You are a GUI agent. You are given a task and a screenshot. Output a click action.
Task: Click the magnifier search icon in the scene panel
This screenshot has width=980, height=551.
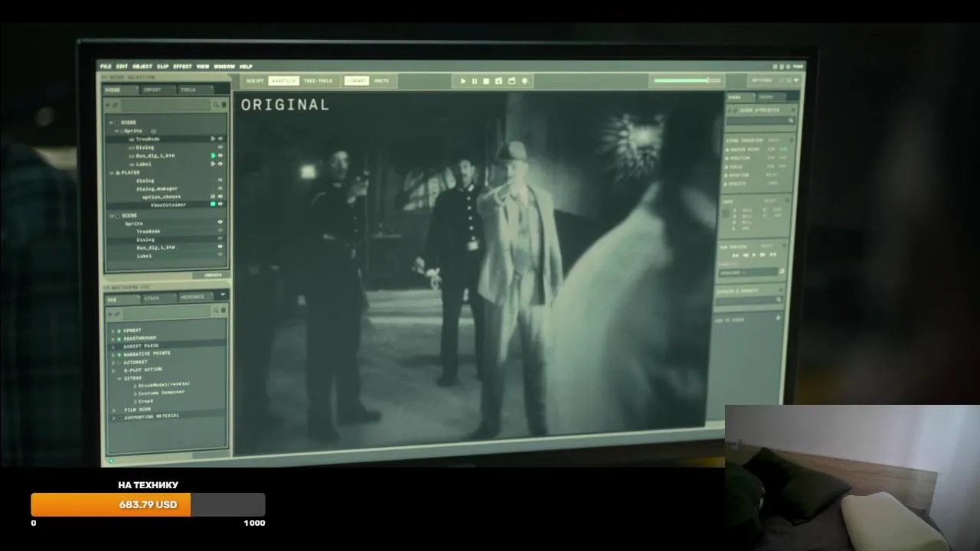[216, 105]
